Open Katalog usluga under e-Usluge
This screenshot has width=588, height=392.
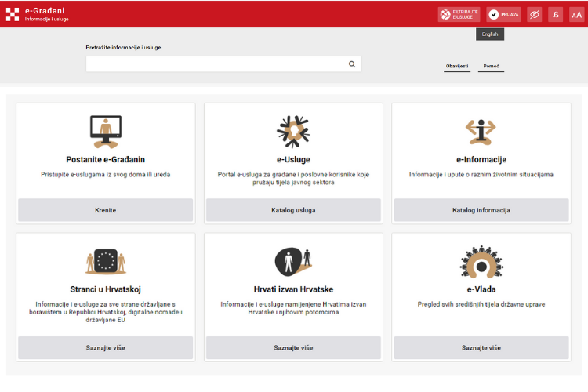293,210
